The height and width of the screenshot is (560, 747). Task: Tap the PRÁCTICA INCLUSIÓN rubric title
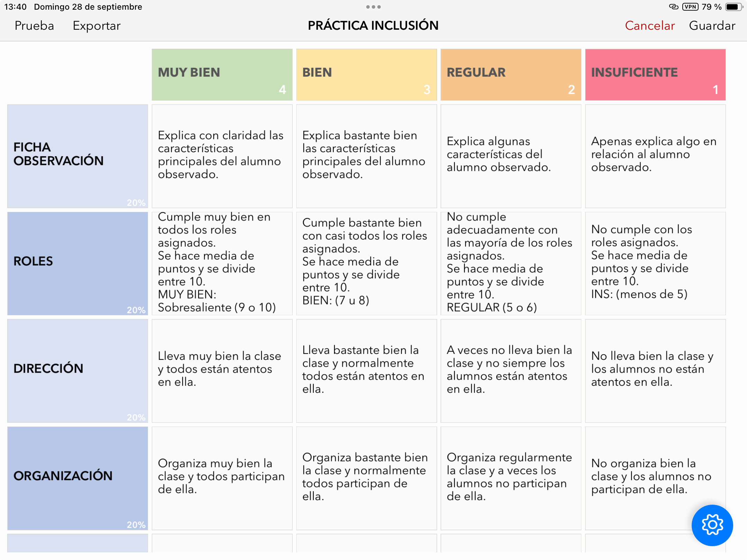point(373,26)
